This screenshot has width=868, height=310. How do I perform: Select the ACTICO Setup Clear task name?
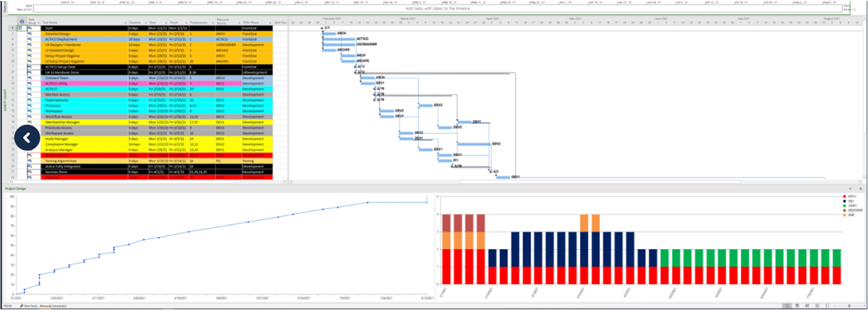pyautogui.click(x=59, y=67)
